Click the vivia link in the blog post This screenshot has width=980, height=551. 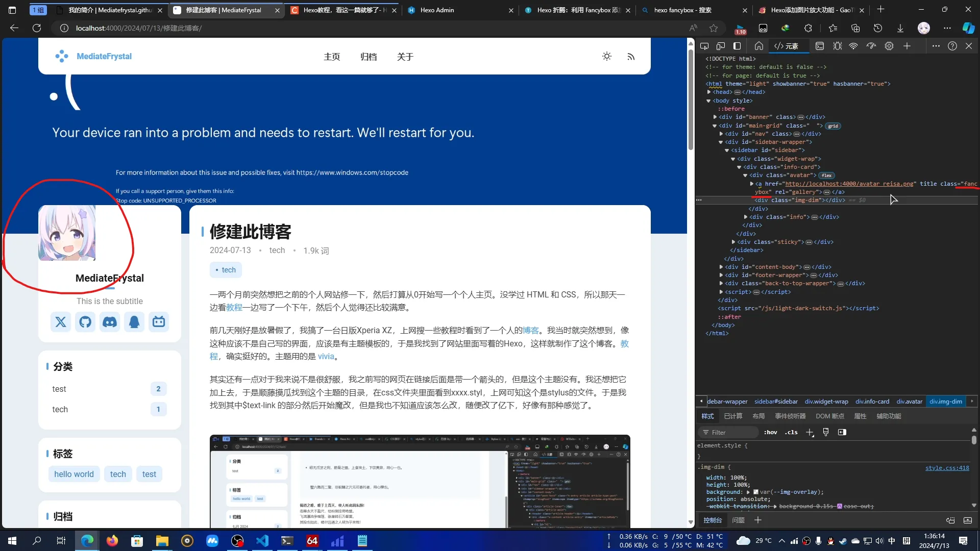click(326, 356)
